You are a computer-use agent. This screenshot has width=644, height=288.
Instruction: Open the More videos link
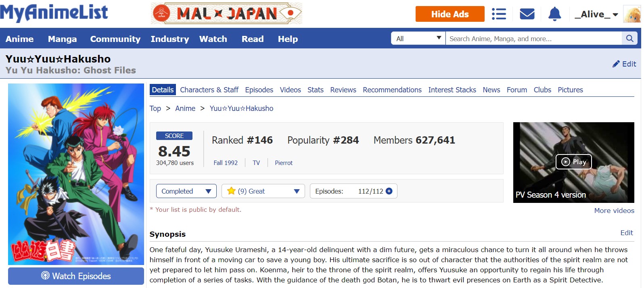coord(614,211)
